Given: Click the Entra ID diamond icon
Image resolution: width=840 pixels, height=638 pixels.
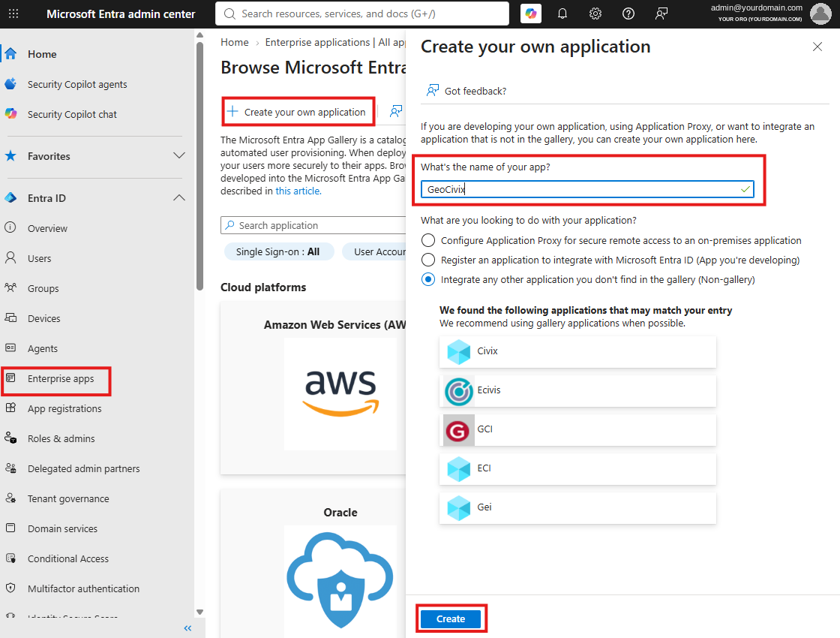Looking at the screenshot, I should (10, 198).
